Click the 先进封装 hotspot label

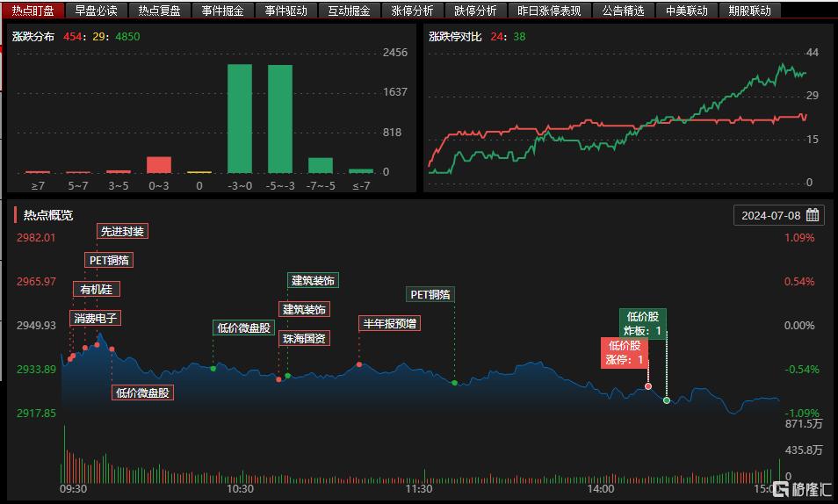click(x=122, y=232)
